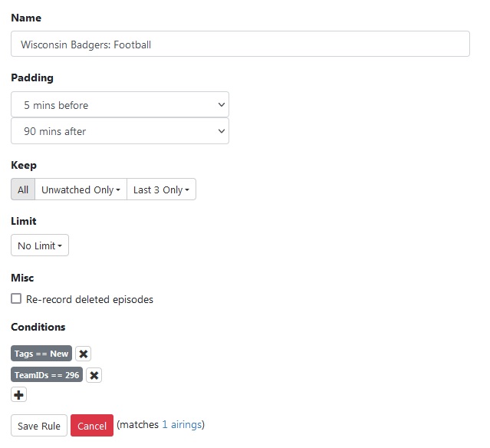Expand the Unwatched Only dropdown
This screenshot has width=490, height=448.
(x=81, y=189)
